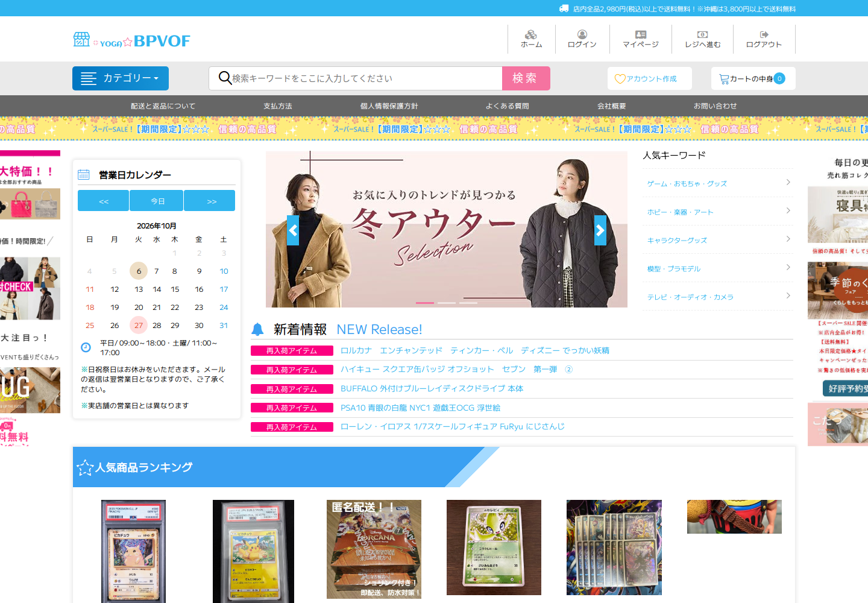
Task: Open 配送と返品について menu item
Action: tap(163, 106)
